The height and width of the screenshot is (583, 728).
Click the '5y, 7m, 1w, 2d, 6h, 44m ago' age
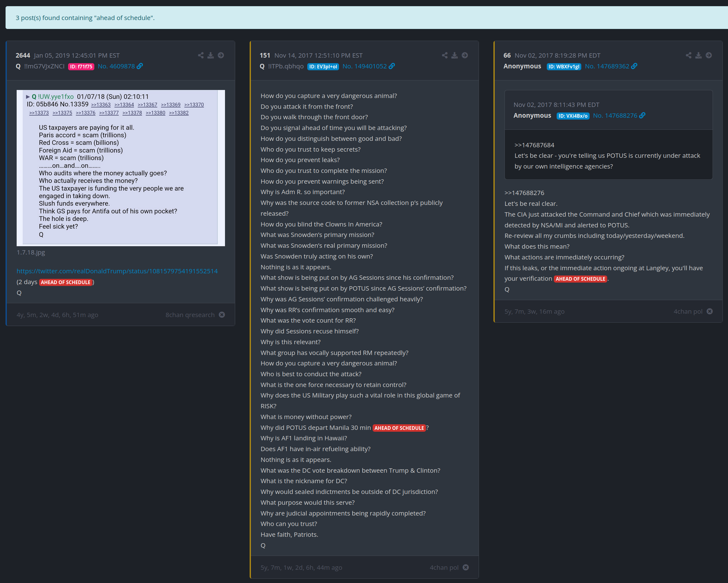pos(301,568)
